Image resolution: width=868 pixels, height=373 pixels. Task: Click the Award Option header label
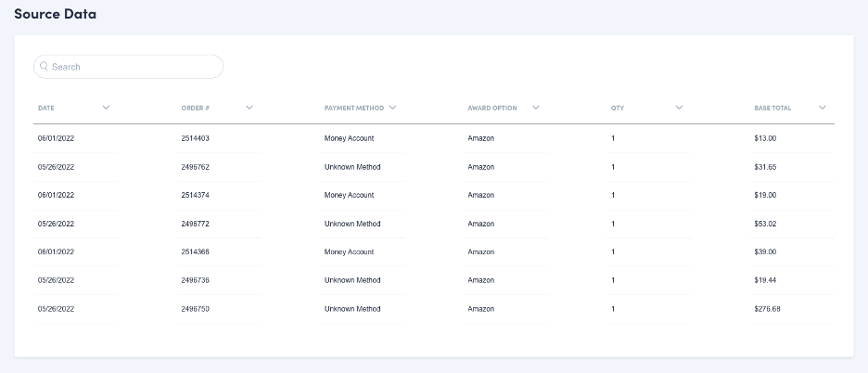(x=497, y=109)
